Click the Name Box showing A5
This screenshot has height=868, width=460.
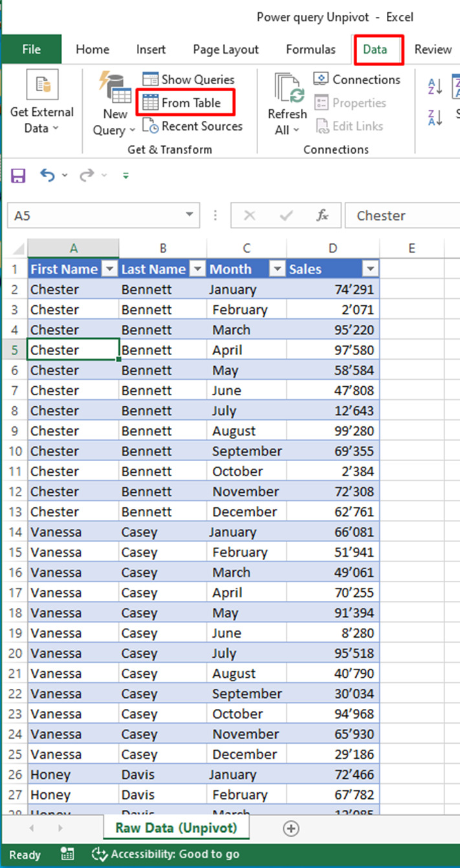[x=97, y=215]
